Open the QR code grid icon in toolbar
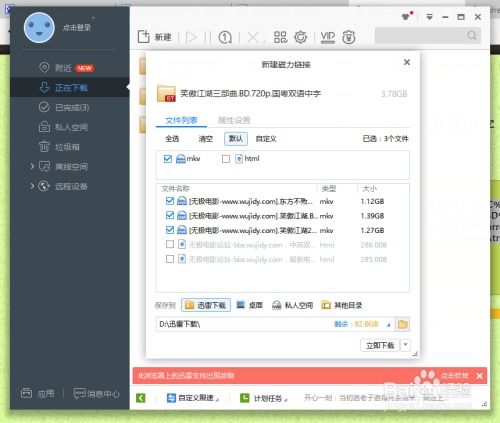Viewport: 500px width, 423px height. click(x=280, y=37)
